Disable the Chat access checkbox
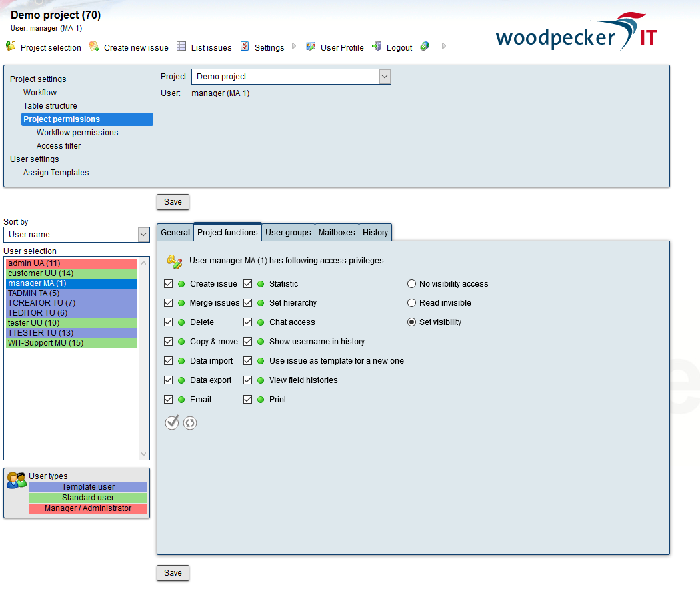This screenshot has height=599, width=700. click(248, 322)
